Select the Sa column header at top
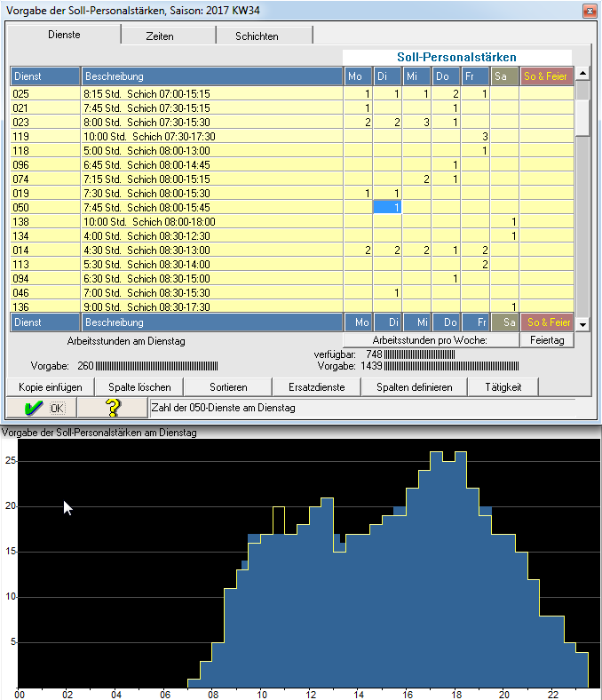The width and height of the screenshot is (602, 700). pos(504,76)
